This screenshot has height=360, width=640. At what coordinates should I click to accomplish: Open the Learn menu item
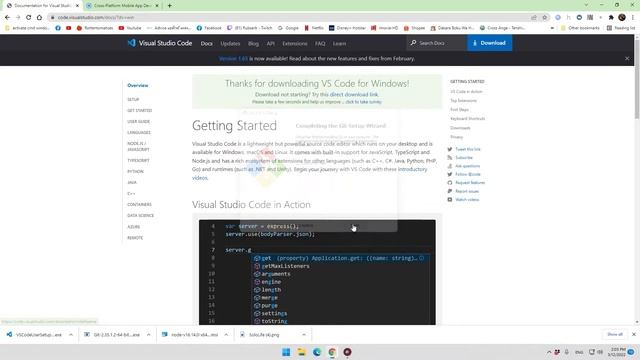(339, 43)
